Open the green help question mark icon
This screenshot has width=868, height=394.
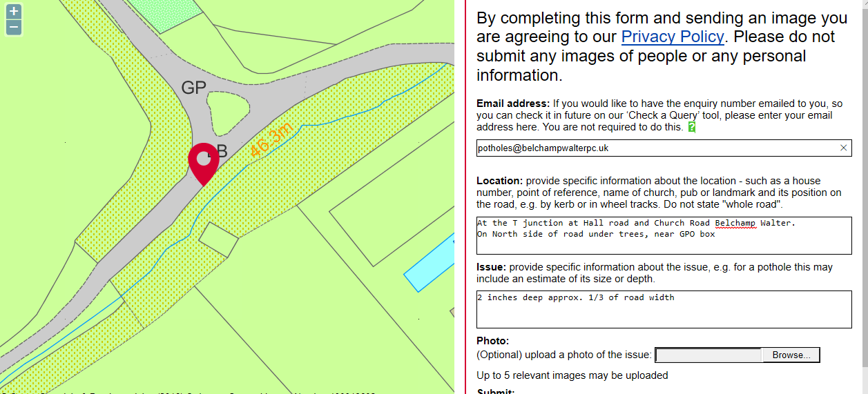click(x=691, y=128)
